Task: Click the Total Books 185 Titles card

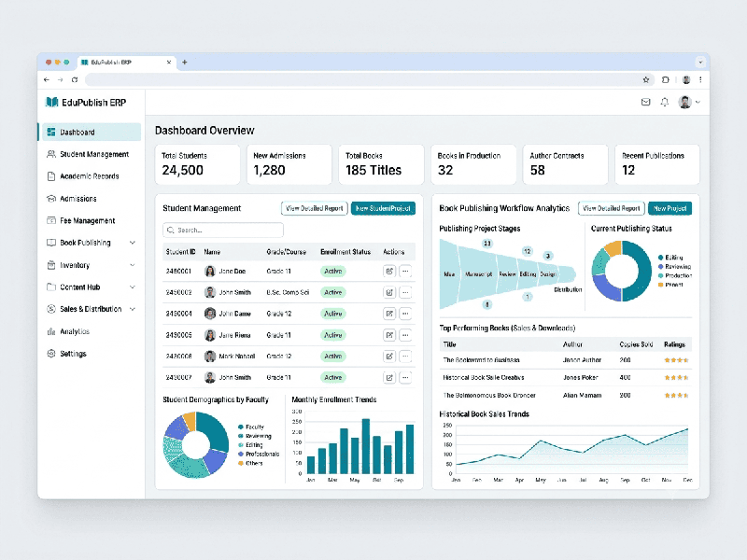Action: click(x=381, y=164)
